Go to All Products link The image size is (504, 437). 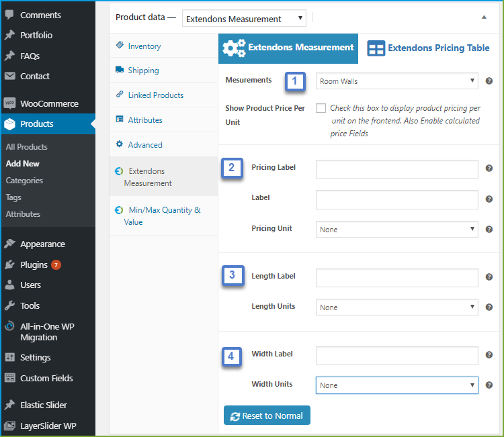27,147
